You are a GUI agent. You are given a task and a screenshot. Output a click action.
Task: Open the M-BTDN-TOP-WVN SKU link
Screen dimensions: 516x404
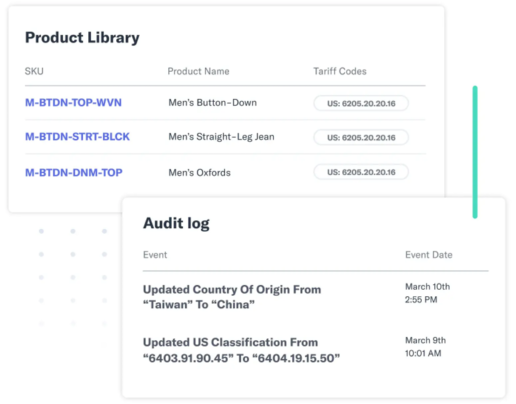73,103
